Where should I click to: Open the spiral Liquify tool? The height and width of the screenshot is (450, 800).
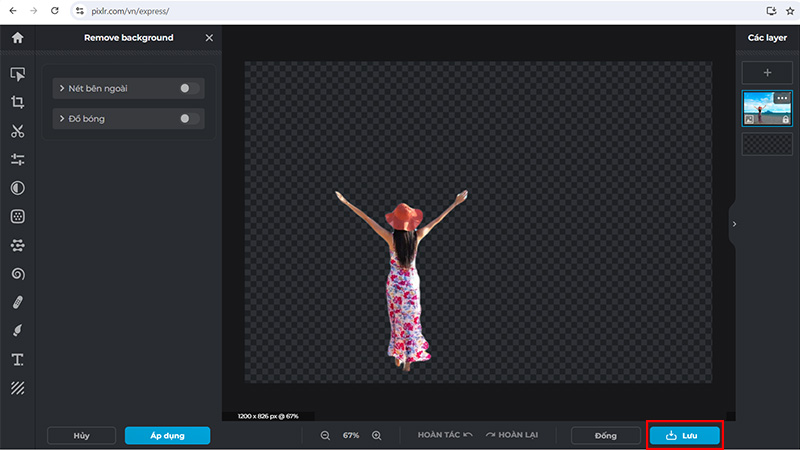tap(17, 273)
